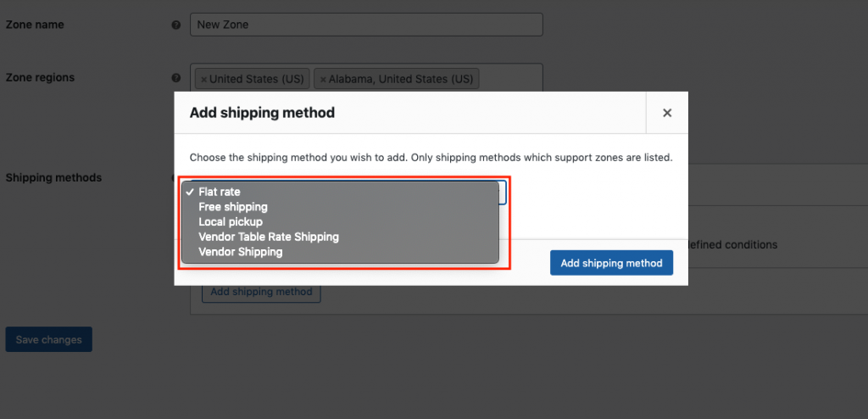Screen dimensions: 868x419
Task: Focus the Zone name input field
Action: coord(366,25)
